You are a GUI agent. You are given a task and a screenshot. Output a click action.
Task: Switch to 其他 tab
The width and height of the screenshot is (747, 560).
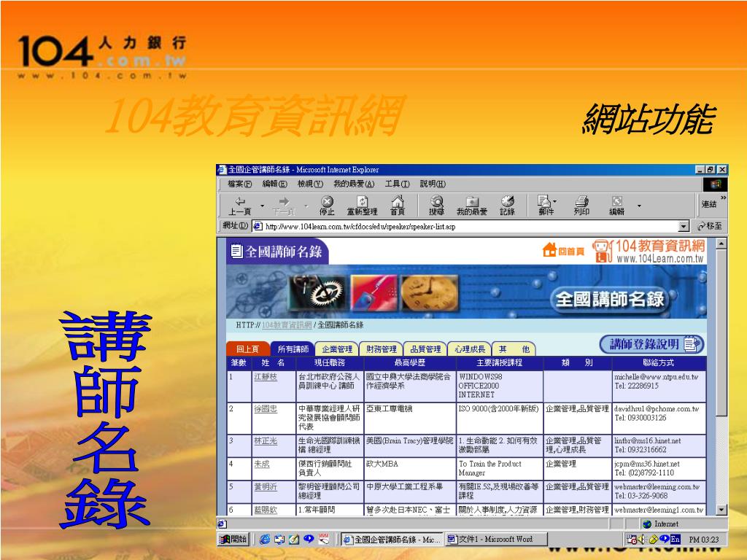point(514,349)
